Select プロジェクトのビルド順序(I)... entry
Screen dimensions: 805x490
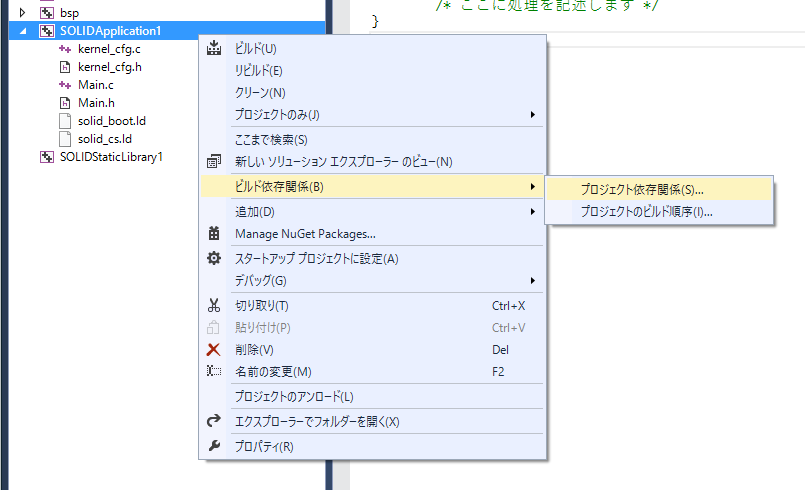pos(646,211)
